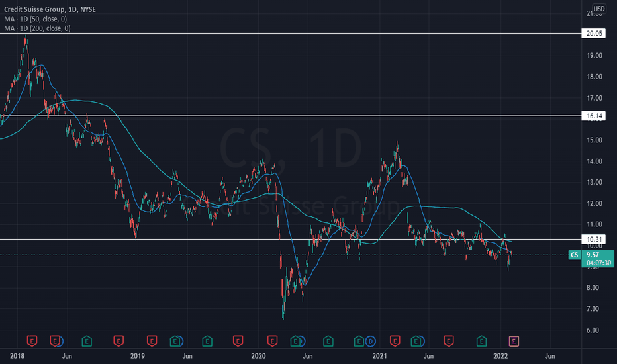Select the MA 1D (200, close, 0) legend
The height and width of the screenshot is (364, 617).
coord(37,28)
